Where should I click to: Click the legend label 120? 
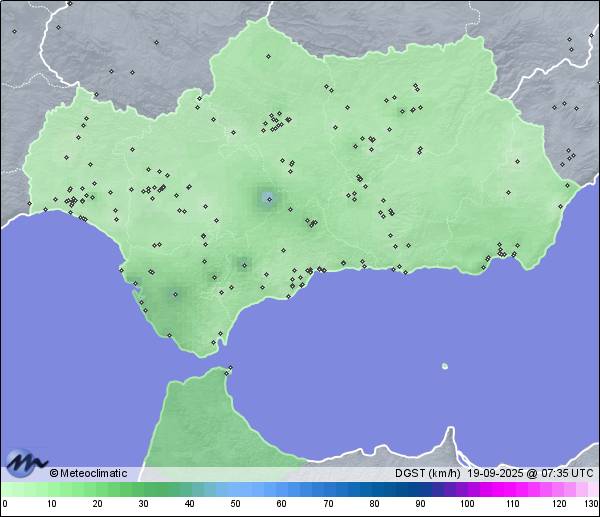(559, 503)
